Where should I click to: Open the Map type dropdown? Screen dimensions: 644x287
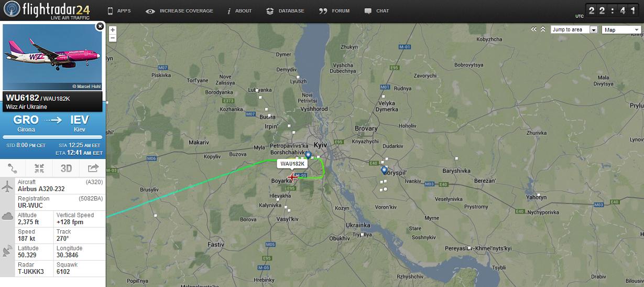coord(621,30)
